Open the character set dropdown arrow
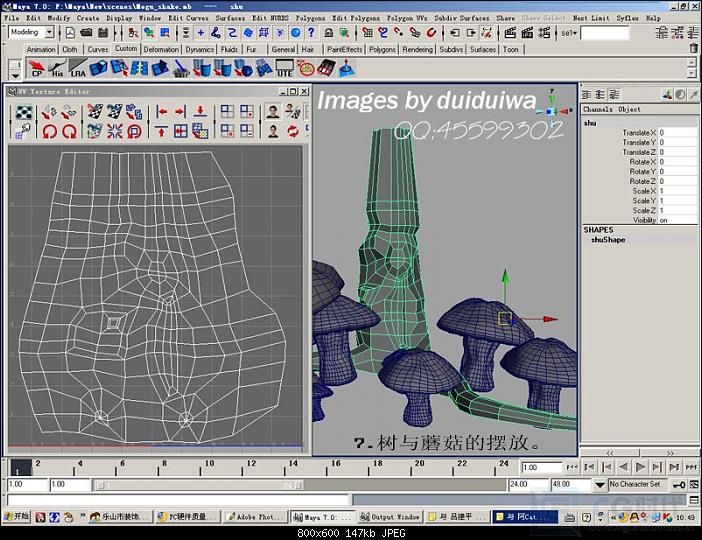702x540 pixels. pyautogui.click(x=600, y=485)
